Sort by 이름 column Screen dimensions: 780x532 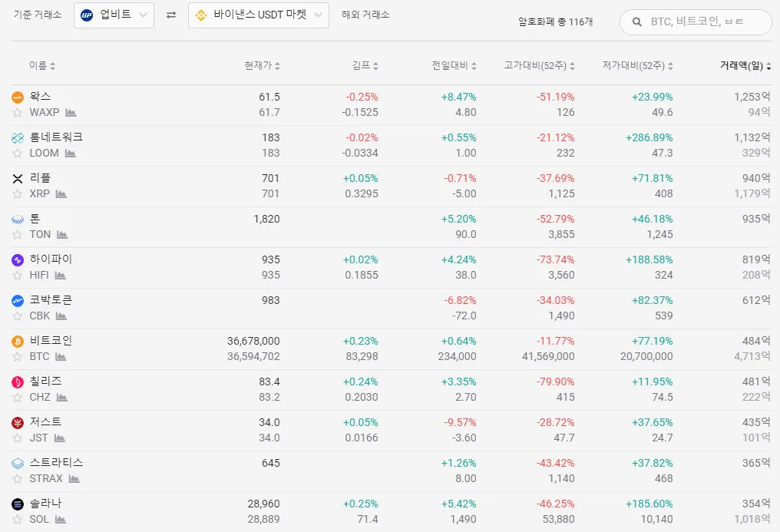point(42,65)
